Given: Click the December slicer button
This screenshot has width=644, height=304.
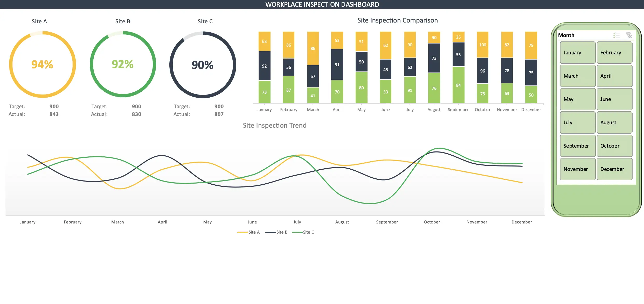Looking at the screenshot, I should [614, 169].
